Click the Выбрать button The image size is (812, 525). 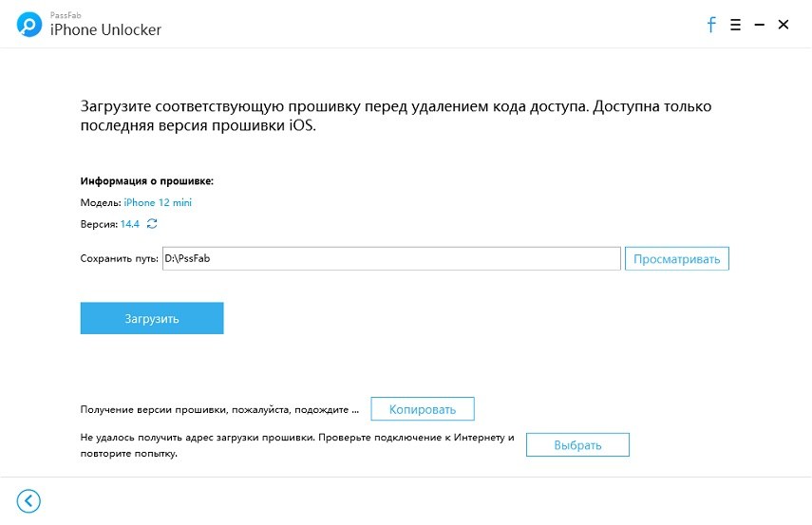coord(578,444)
